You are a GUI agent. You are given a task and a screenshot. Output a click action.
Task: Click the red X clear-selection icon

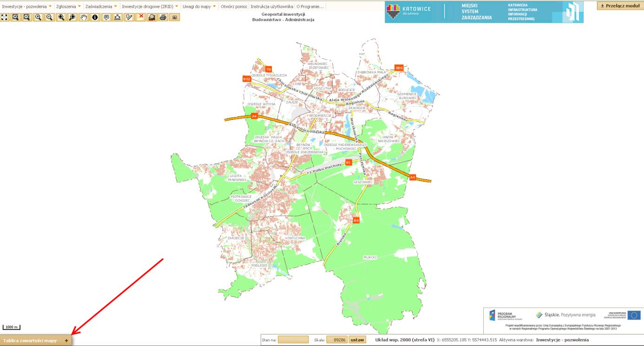tap(140, 17)
